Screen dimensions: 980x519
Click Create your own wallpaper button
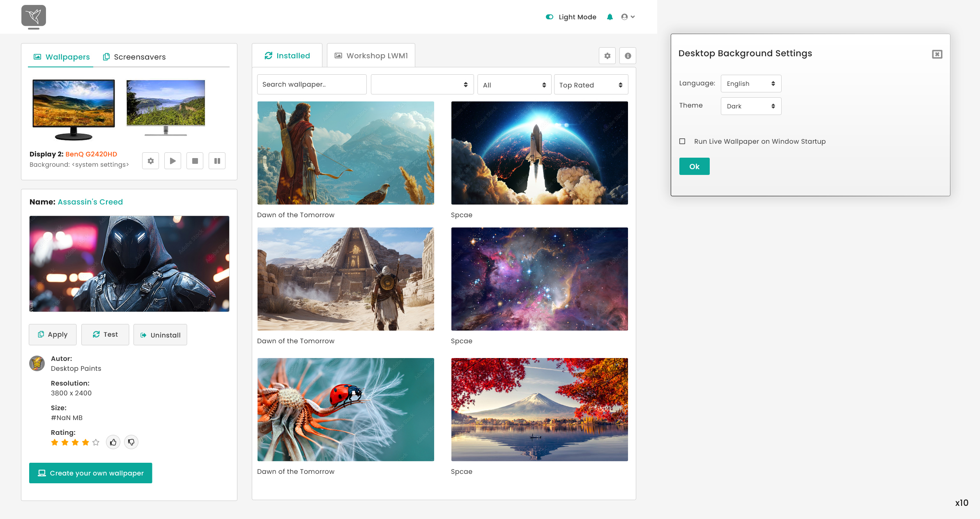[x=90, y=473]
